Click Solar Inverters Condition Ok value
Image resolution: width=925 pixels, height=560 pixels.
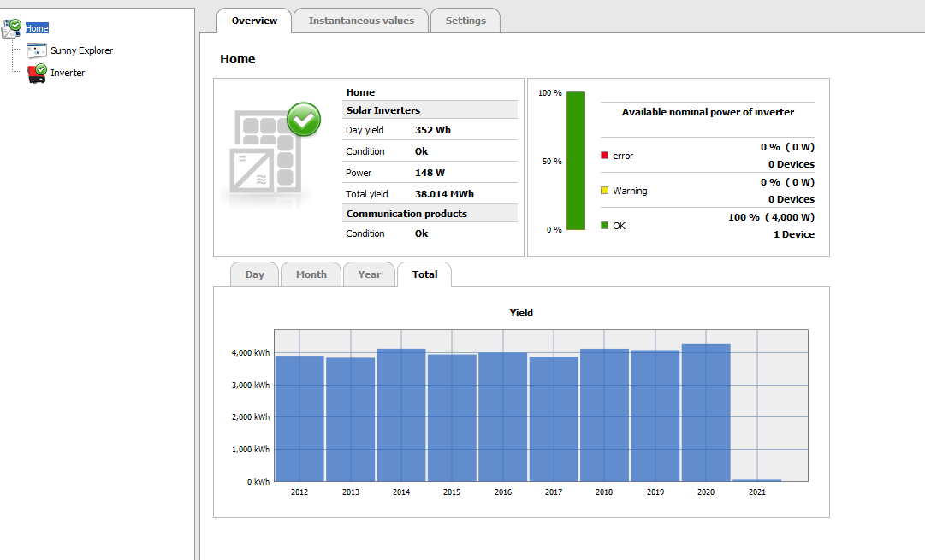(421, 151)
